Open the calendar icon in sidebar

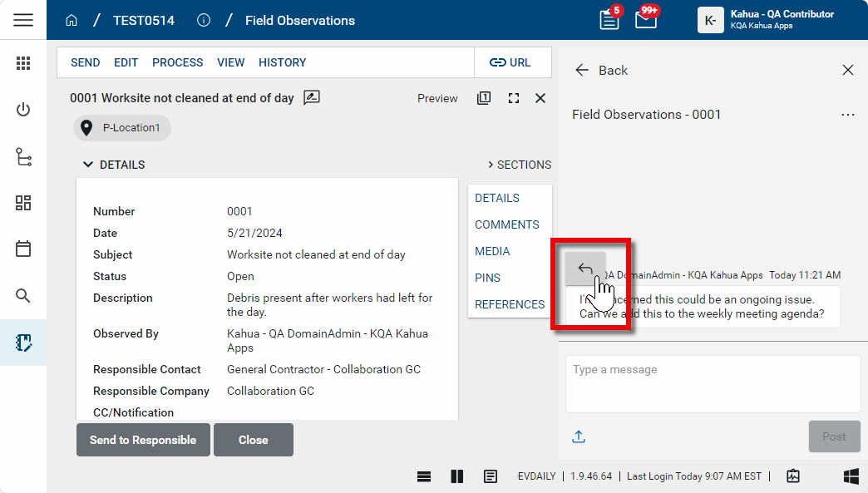pos(23,249)
